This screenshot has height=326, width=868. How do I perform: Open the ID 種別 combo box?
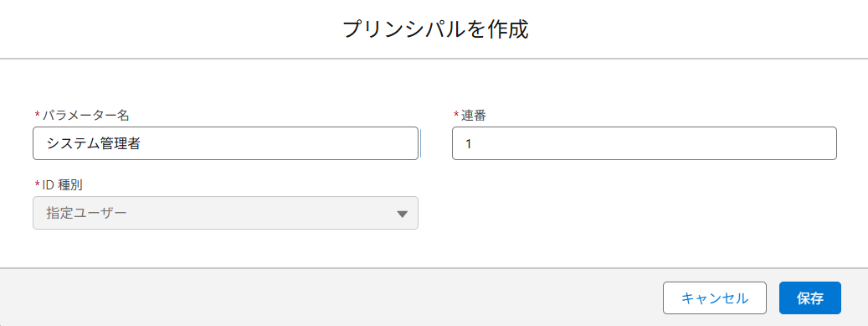(x=225, y=213)
